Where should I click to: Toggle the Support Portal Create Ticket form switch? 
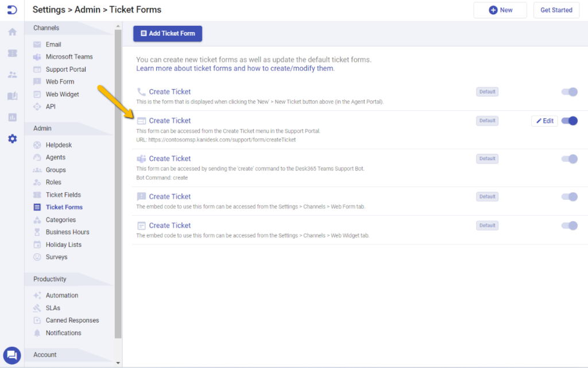coord(569,121)
